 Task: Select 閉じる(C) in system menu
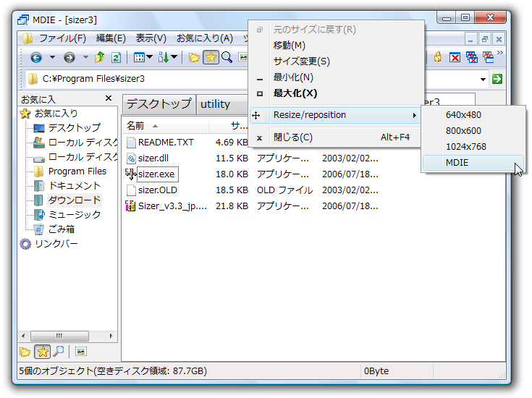(337, 137)
